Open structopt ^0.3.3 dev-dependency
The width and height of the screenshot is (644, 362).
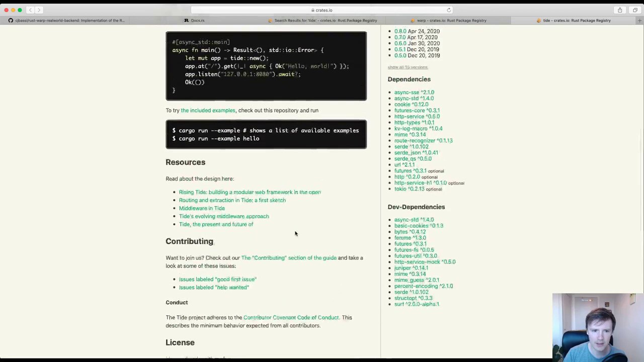(x=413, y=298)
